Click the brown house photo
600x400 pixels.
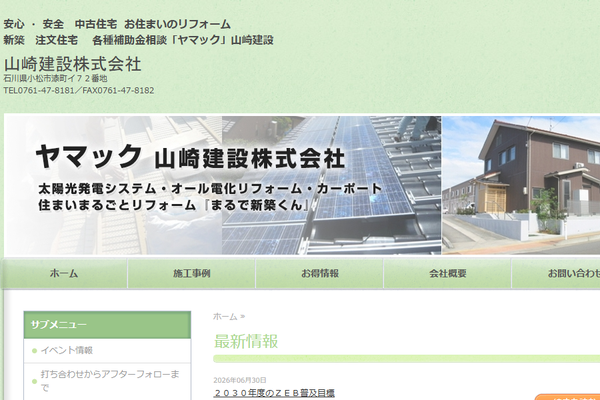[521, 185]
